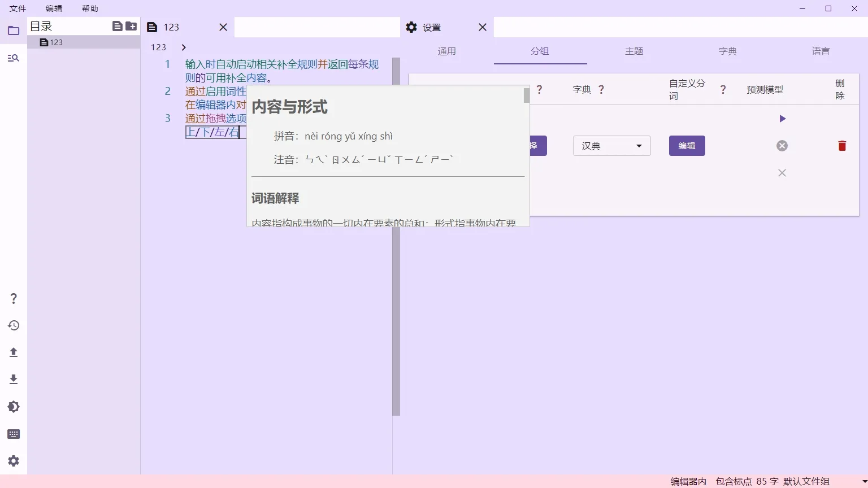Click the 目录 panel title
The height and width of the screenshot is (488, 868).
(41, 26)
